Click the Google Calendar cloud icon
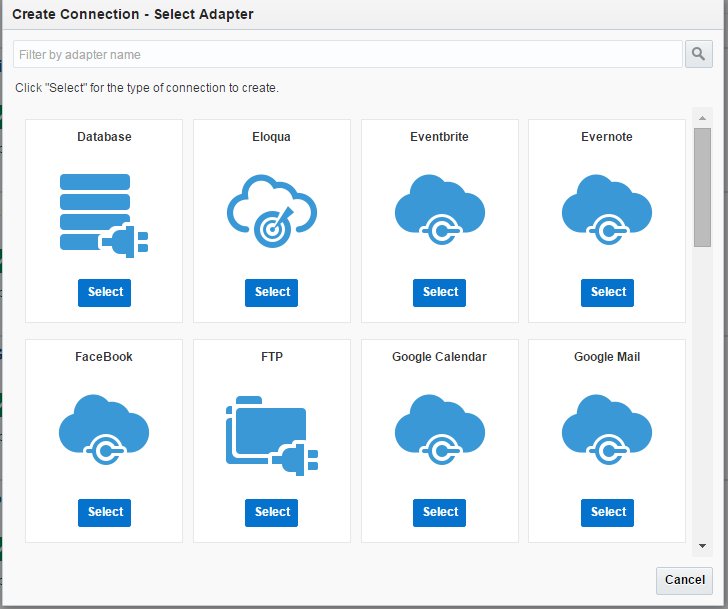This screenshot has height=609, width=728. coord(440,430)
